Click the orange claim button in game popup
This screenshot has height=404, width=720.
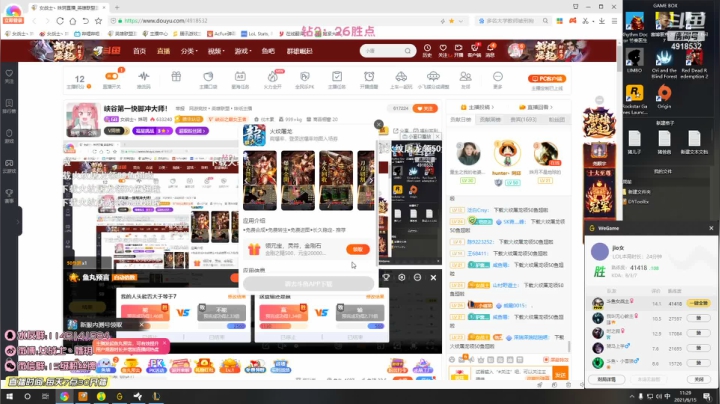(x=358, y=249)
